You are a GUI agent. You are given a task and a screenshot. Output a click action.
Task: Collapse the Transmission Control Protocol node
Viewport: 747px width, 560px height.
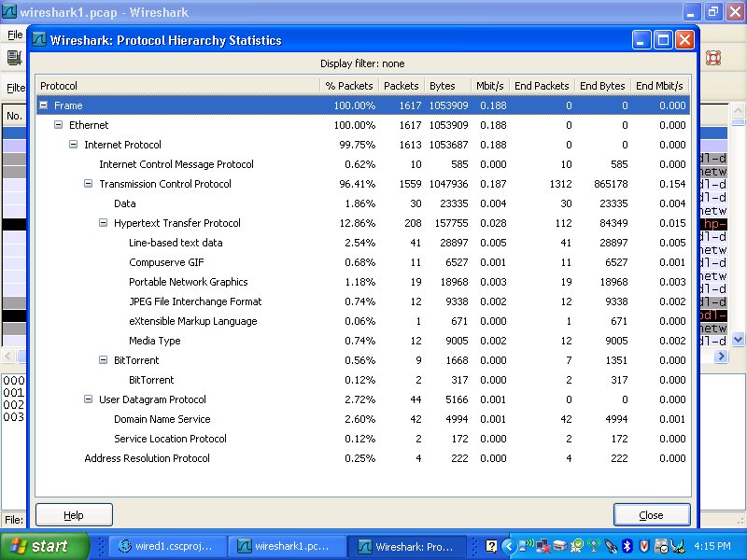pos(89,184)
